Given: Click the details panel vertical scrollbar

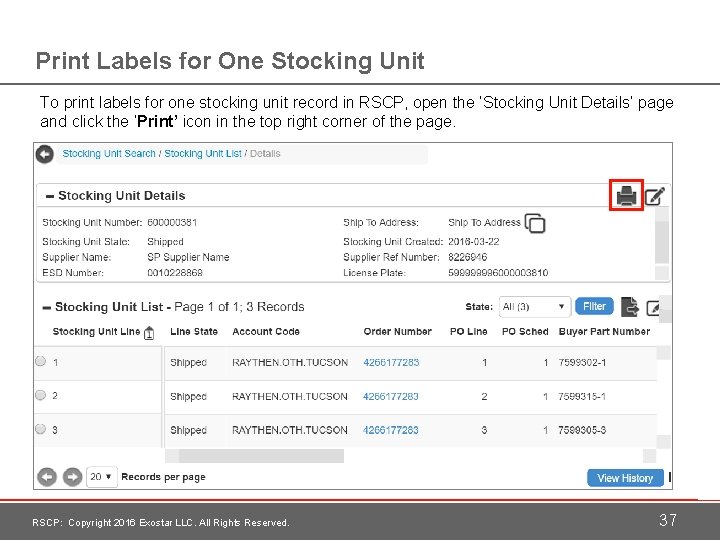Looking at the screenshot, I should click(x=662, y=242).
